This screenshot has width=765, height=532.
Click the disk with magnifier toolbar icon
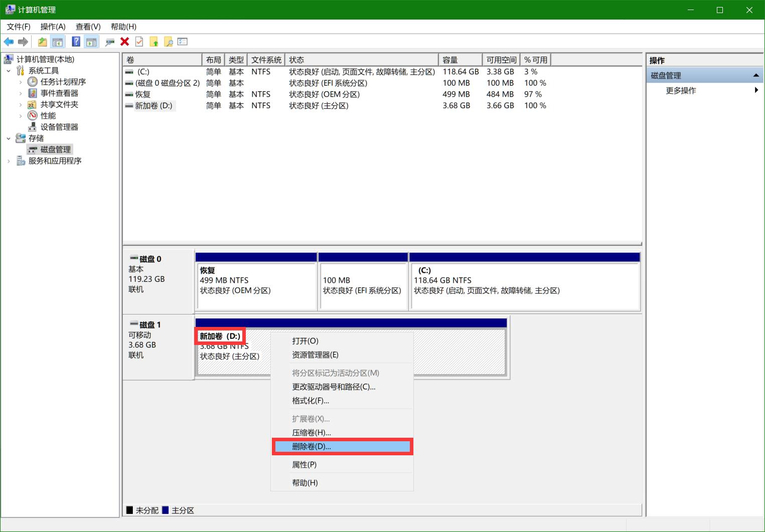110,42
